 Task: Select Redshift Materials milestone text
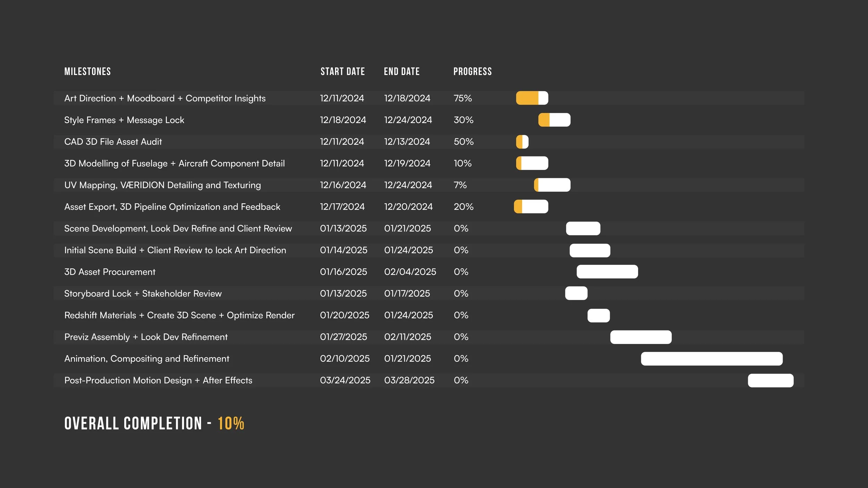179,315
